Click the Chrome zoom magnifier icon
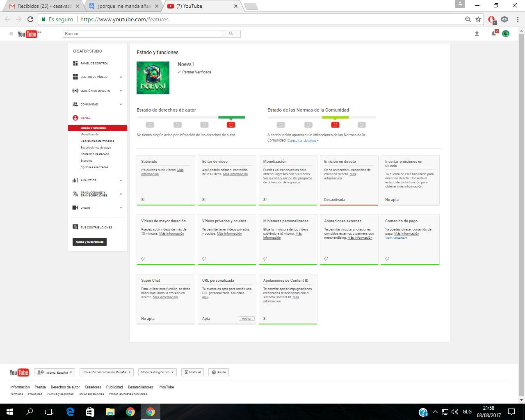The height and width of the screenshot is (420, 525). coord(468,19)
